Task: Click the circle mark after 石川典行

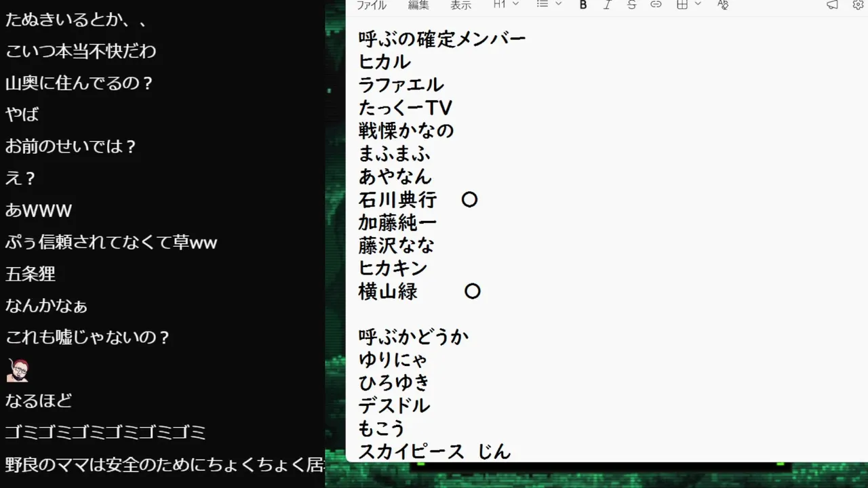Action: click(x=469, y=199)
